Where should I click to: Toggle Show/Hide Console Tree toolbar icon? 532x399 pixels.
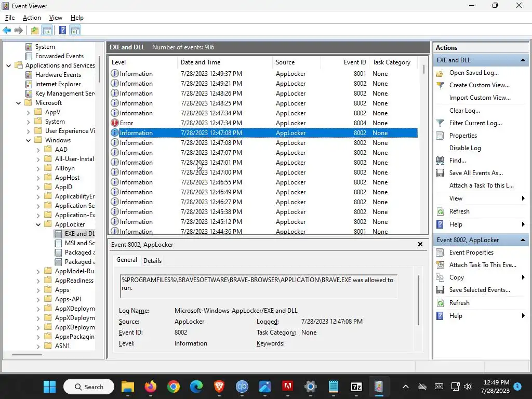[47, 31]
